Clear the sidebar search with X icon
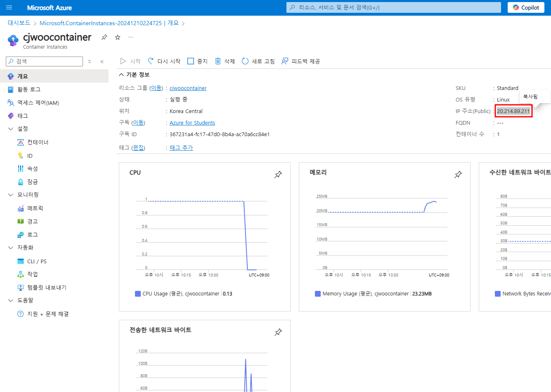This screenshot has height=392, width=551. click(90, 61)
